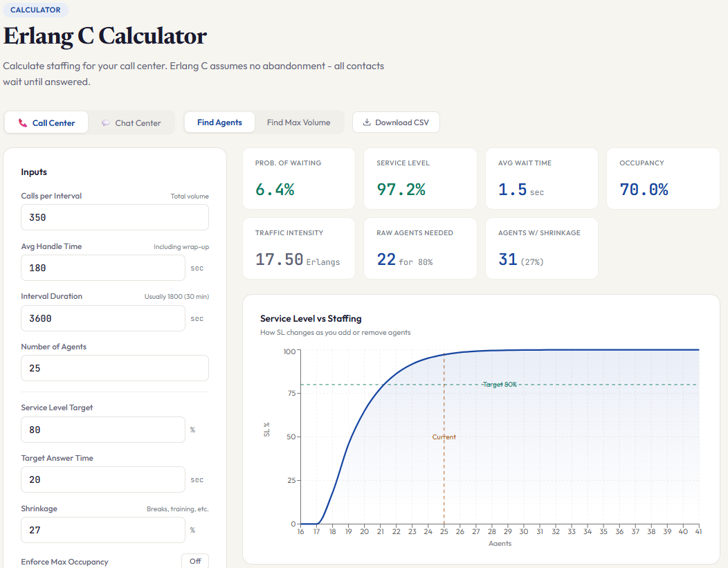The height and width of the screenshot is (568, 728).
Task: Open the Find Max Volume mode
Action: 298,122
